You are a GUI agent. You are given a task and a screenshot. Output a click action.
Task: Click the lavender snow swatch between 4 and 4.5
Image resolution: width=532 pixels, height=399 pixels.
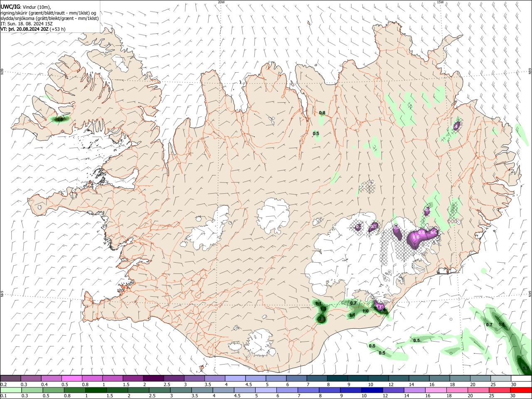tap(235, 378)
